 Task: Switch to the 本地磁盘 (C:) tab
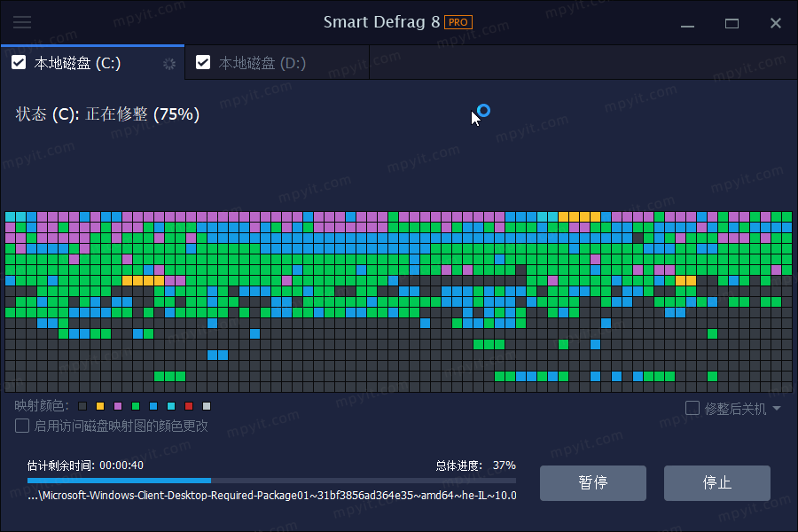[x=92, y=63]
